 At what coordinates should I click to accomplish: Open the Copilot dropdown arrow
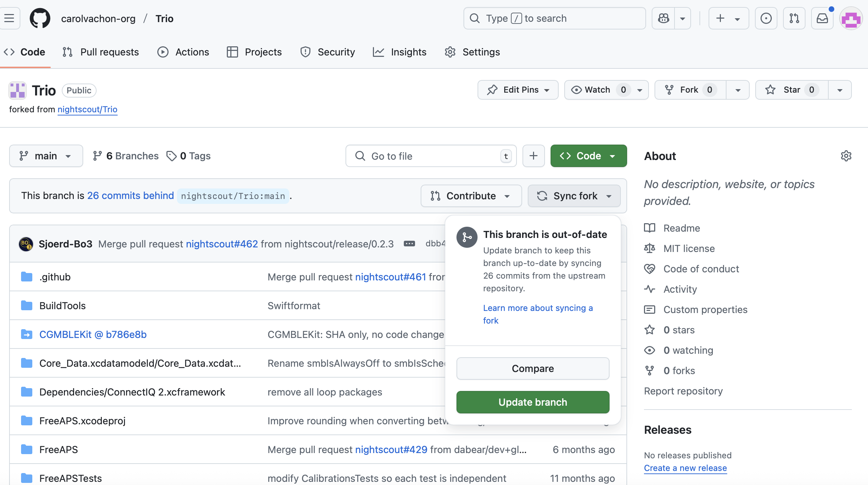point(683,18)
